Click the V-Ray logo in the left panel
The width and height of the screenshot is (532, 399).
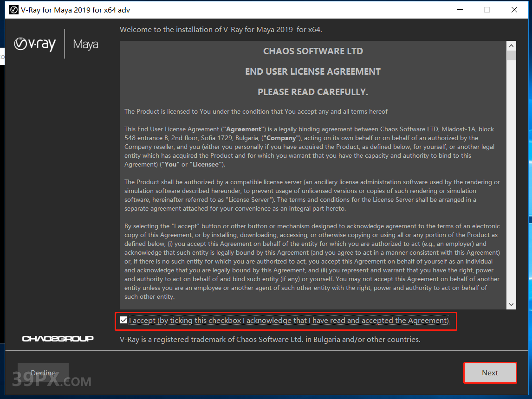point(35,44)
